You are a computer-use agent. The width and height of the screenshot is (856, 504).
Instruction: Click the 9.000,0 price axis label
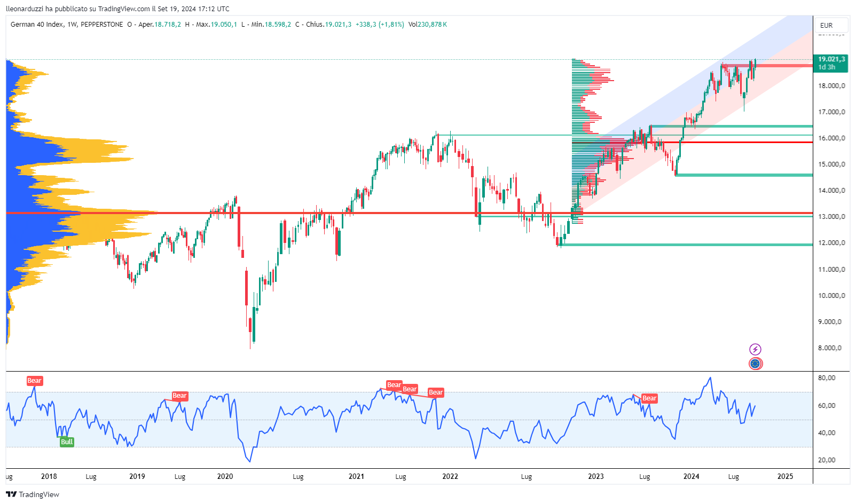tap(830, 322)
